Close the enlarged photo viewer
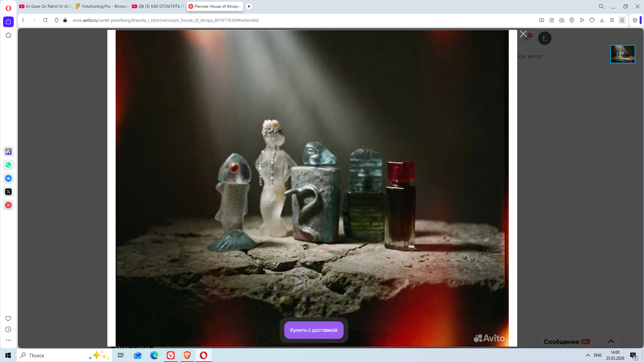This screenshot has width=644, height=362. [x=523, y=34]
